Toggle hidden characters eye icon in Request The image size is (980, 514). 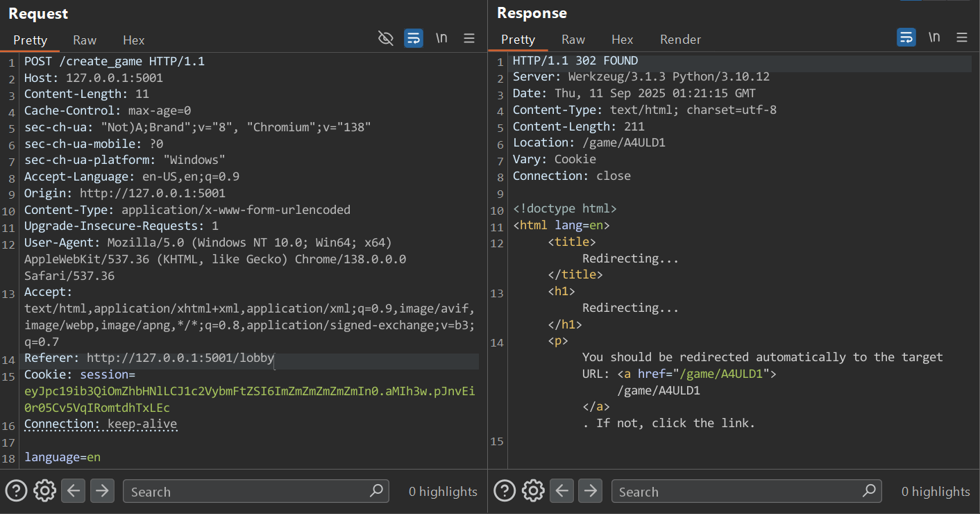tap(386, 38)
